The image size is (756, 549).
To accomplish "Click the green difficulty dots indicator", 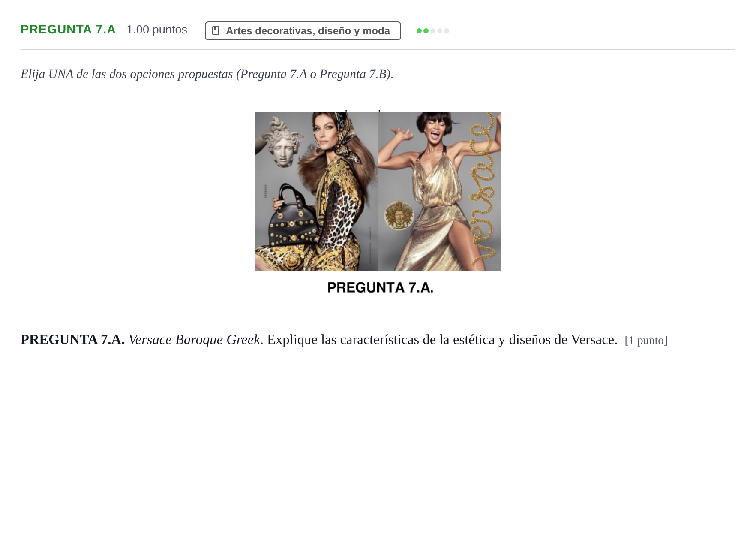I will (x=433, y=31).
